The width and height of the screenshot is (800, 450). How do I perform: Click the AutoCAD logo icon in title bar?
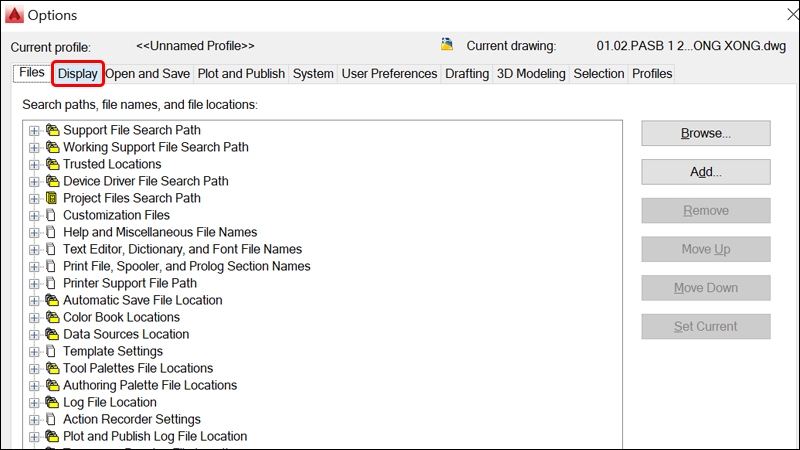(x=15, y=15)
